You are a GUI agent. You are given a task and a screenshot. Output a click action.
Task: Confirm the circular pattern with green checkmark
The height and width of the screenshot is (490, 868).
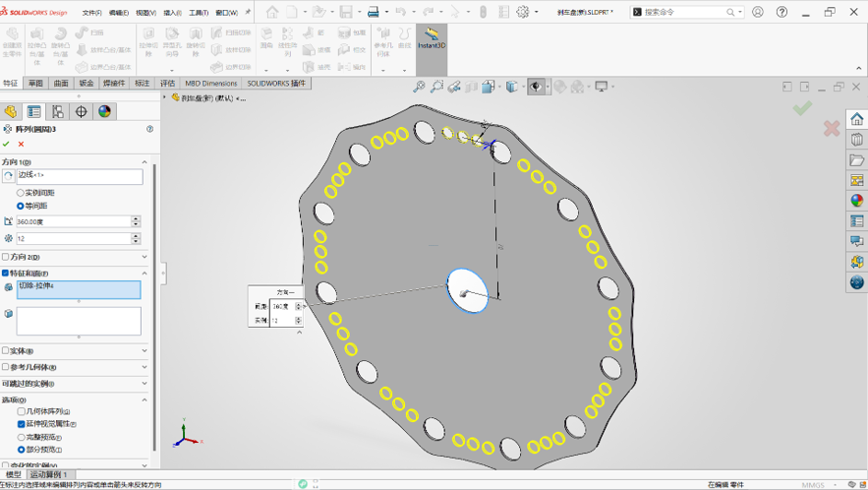click(6, 144)
